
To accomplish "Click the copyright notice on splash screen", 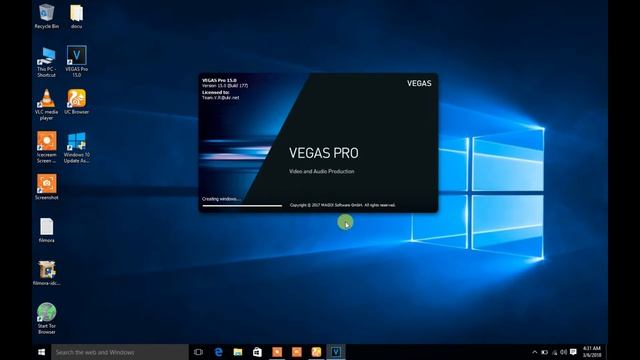I will point(342,205).
